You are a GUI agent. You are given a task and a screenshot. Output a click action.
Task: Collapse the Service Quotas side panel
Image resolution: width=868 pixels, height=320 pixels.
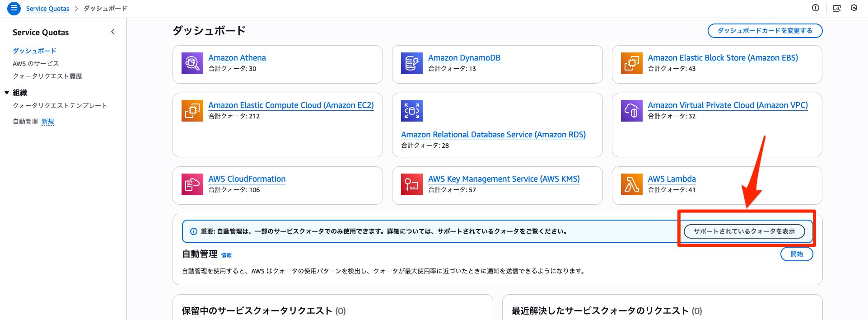coord(113,32)
